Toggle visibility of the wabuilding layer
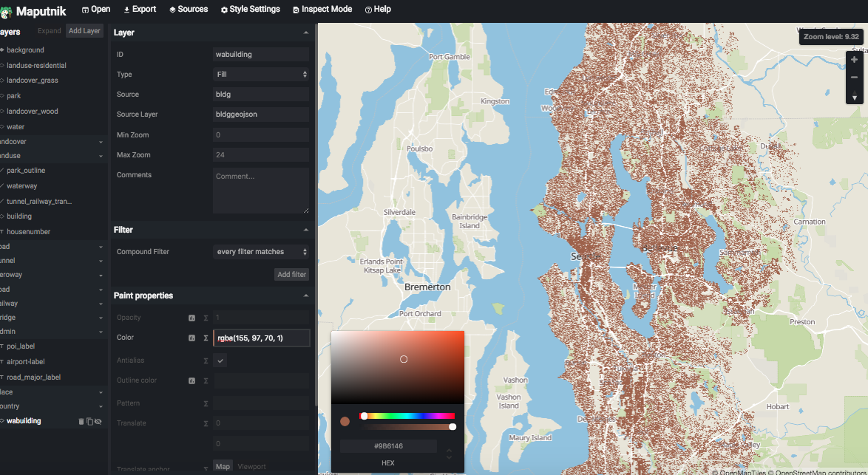 [98, 421]
